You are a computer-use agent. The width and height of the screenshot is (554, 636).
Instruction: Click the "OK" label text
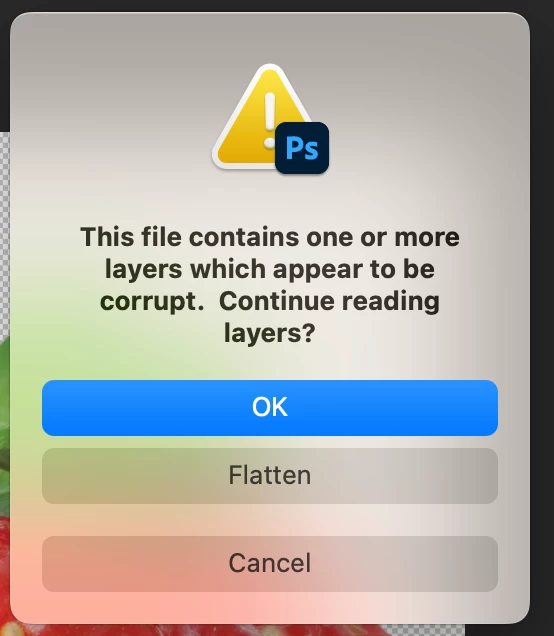(x=270, y=407)
